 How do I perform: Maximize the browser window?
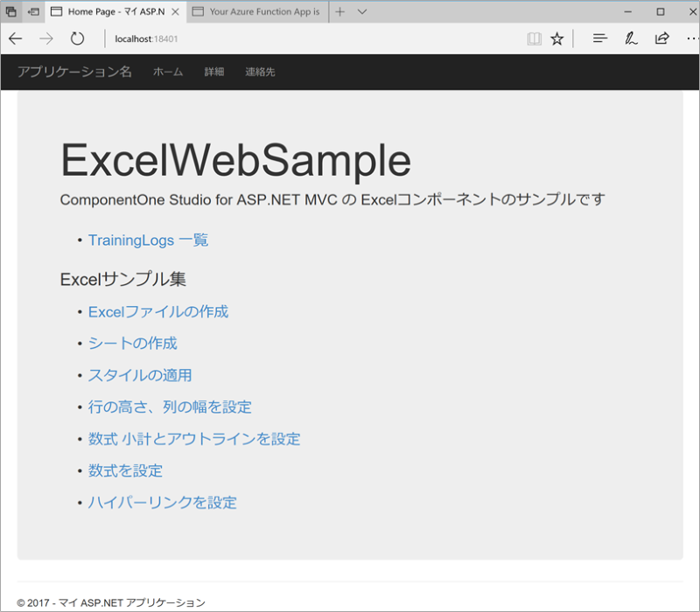click(661, 11)
